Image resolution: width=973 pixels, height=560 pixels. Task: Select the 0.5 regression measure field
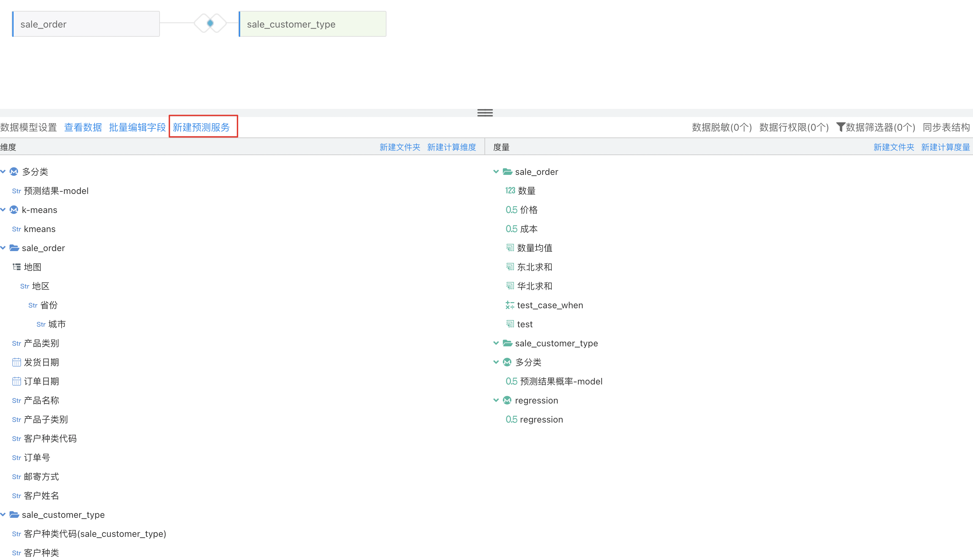coord(542,419)
